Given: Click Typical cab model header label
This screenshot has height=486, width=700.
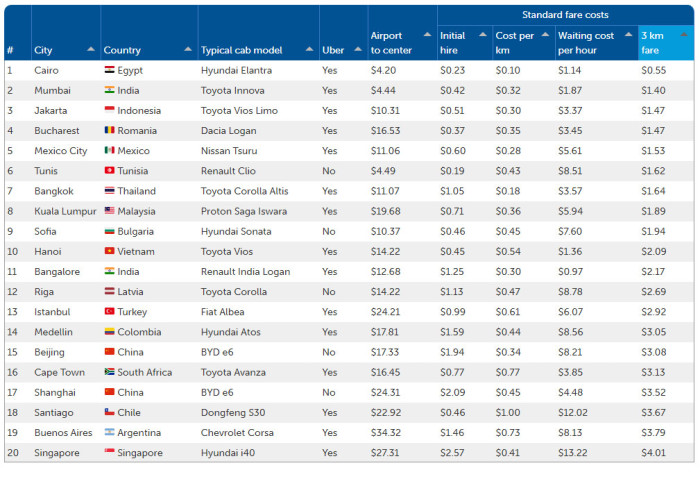Looking at the screenshot, I should (242, 50).
